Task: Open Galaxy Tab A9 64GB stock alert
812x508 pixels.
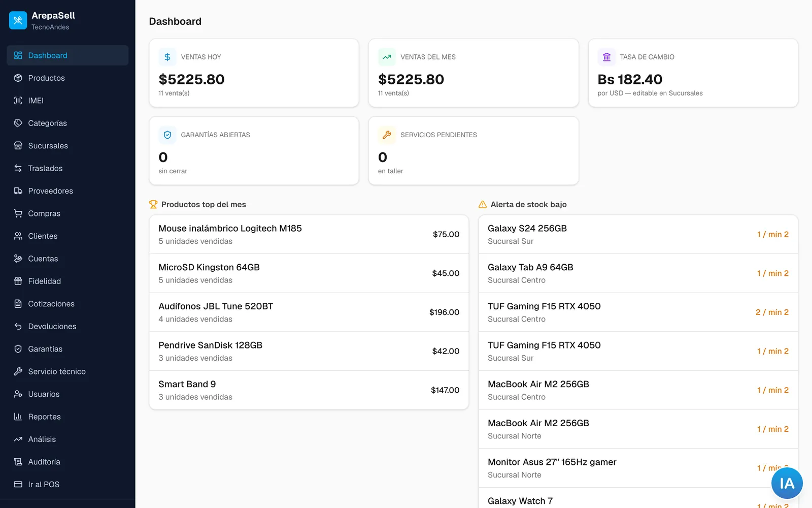Action: coord(638,273)
